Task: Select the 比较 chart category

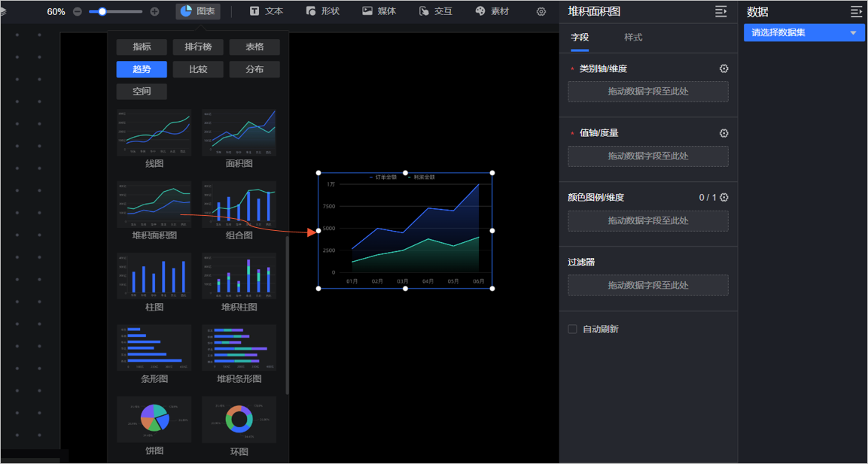Action: (198, 69)
